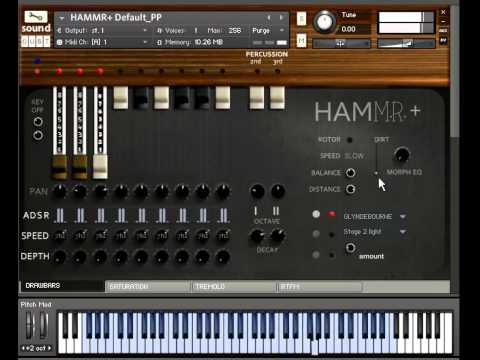Click the second DEPTH knob

pos(80,257)
